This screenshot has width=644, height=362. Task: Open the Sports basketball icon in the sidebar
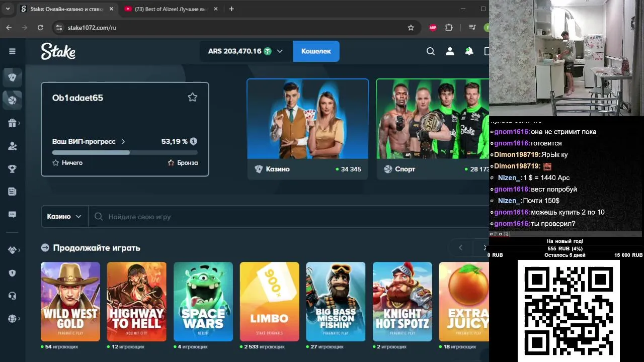click(x=13, y=100)
